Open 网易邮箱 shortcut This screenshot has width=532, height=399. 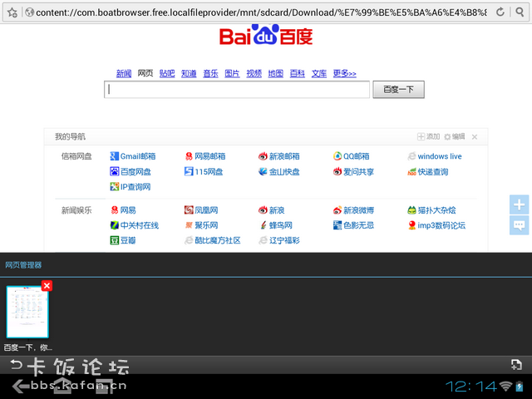coord(205,156)
